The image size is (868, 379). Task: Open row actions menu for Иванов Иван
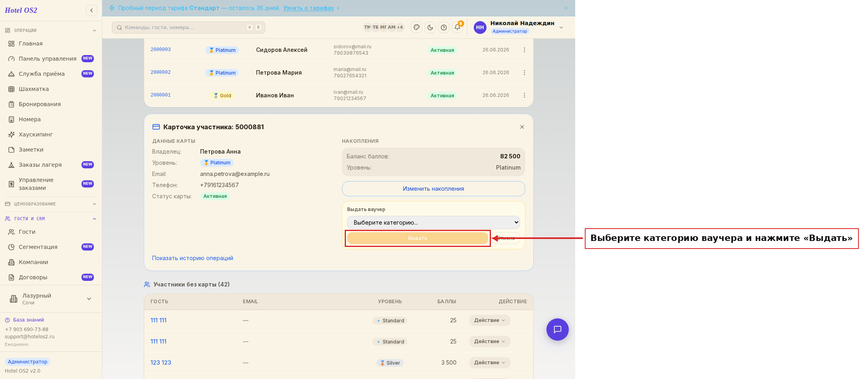tap(524, 95)
